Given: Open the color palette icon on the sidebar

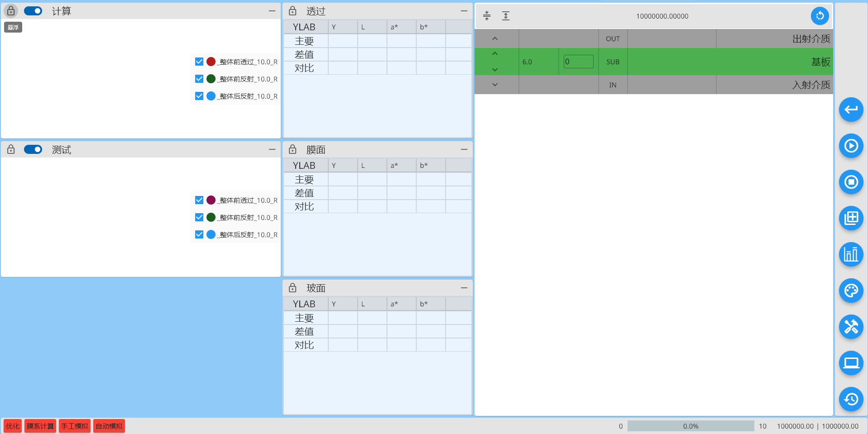Looking at the screenshot, I should click(x=851, y=291).
